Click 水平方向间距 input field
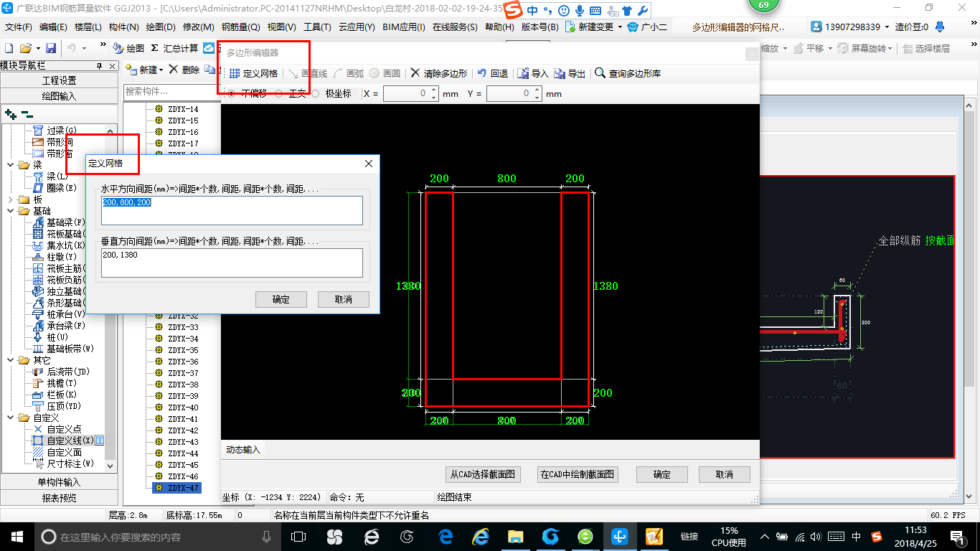The height and width of the screenshot is (551, 980). tap(232, 210)
